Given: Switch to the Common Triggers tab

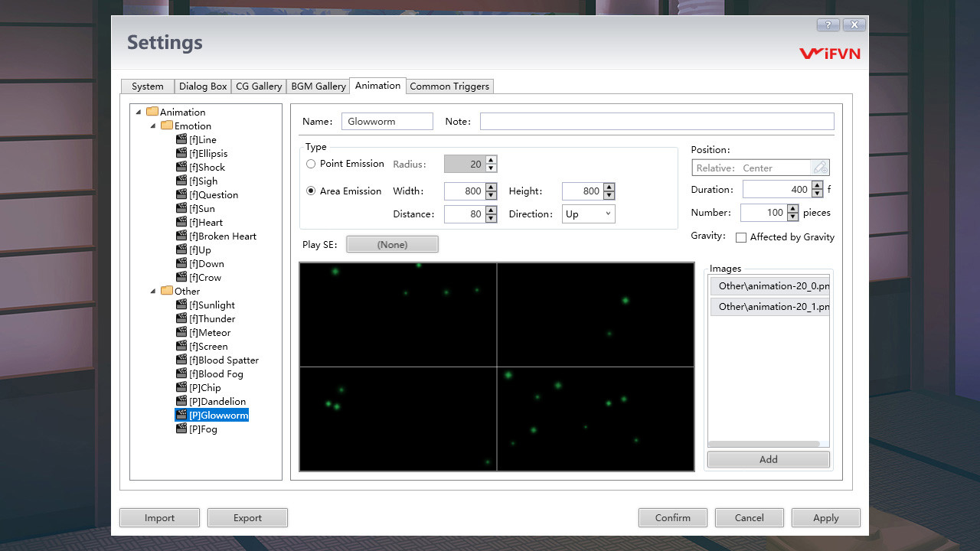Looking at the screenshot, I should point(449,86).
